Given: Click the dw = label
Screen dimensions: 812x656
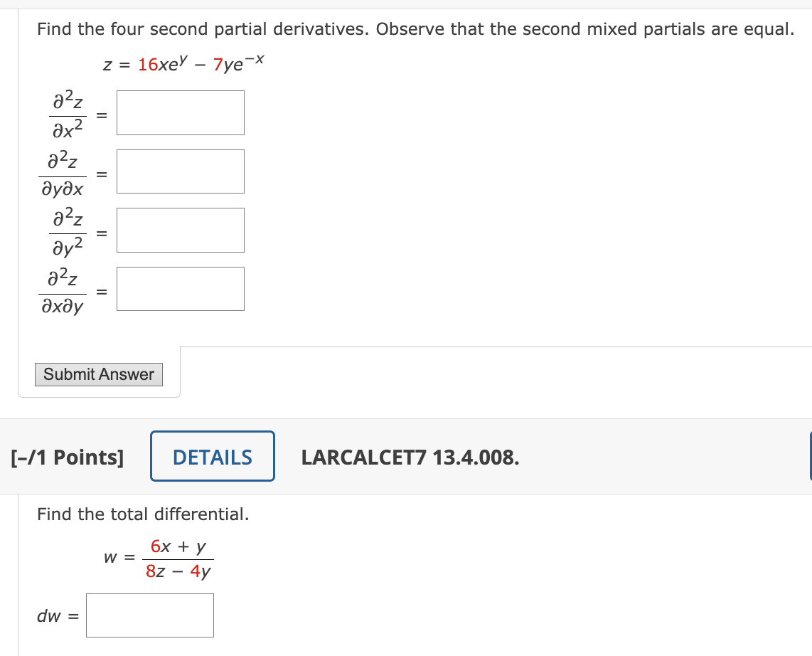Looking at the screenshot, I should point(55,615).
